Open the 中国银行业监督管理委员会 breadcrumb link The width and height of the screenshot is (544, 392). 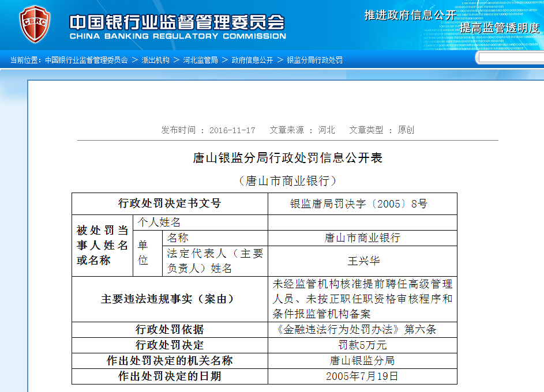click(x=87, y=61)
